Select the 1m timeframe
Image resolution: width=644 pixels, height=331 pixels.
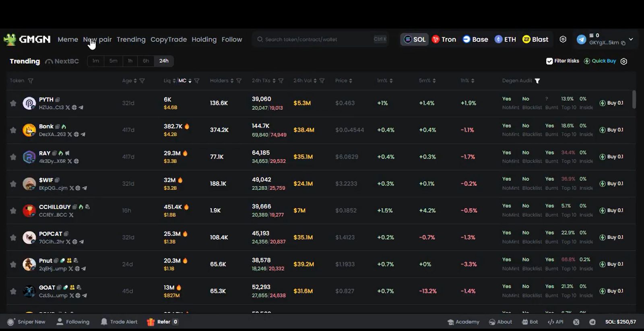[x=95, y=61]
